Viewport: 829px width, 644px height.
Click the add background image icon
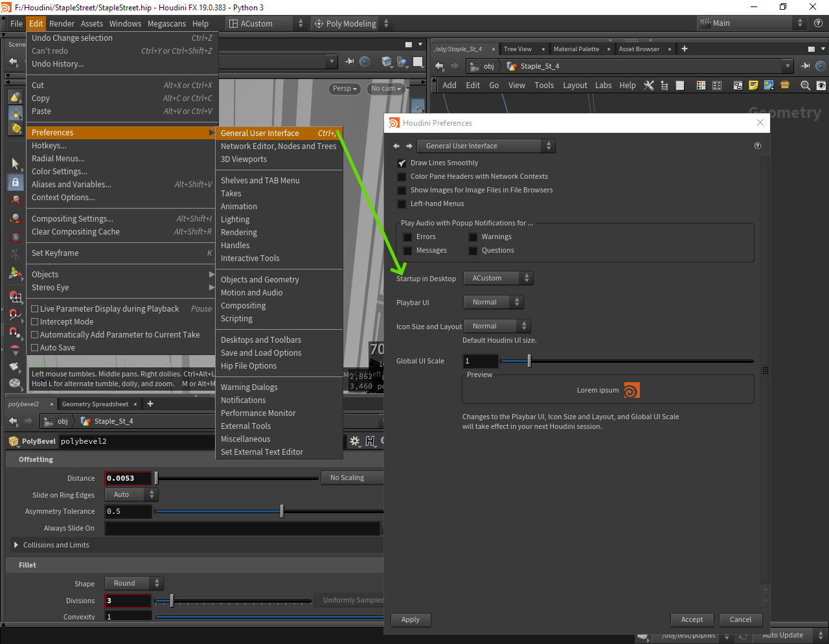(769, 86)
